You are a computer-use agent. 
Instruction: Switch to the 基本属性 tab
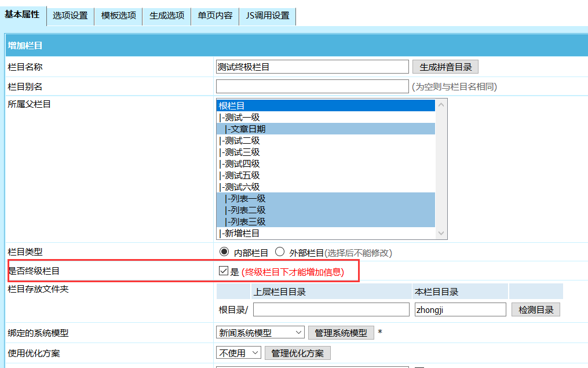tap(22, 15)
